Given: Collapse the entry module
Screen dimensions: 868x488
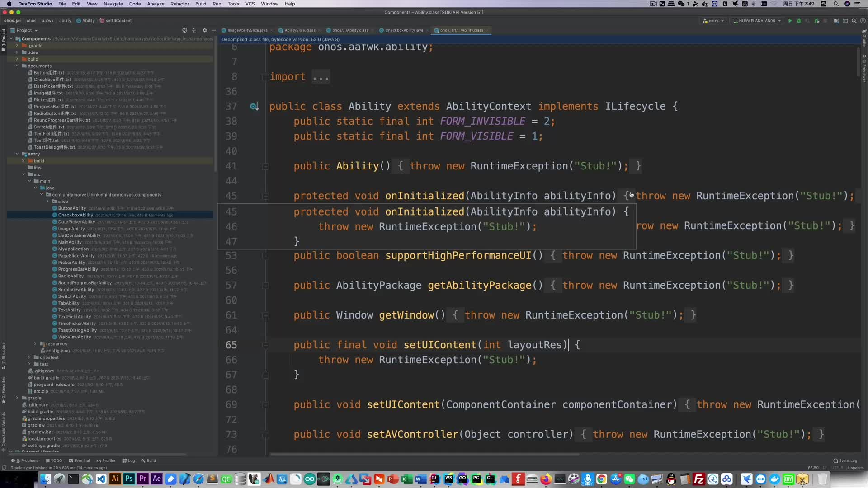Looking at the screenshot, I should coord(17,154).
